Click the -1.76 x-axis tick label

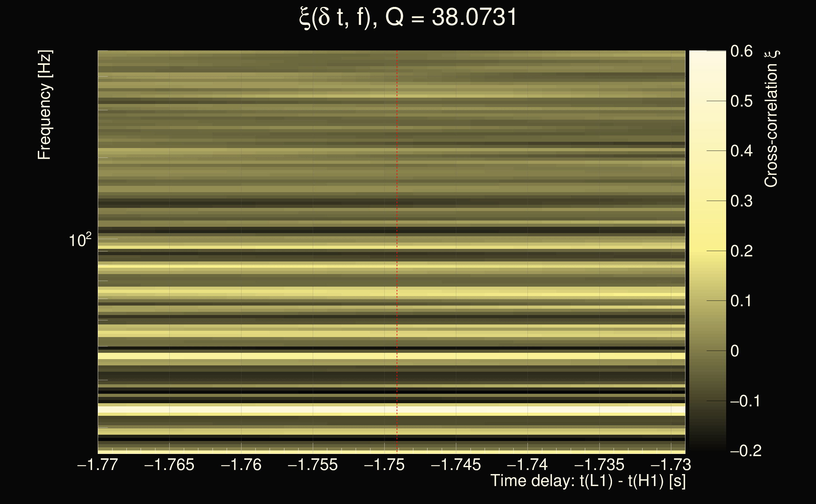[x=241, y=465]
